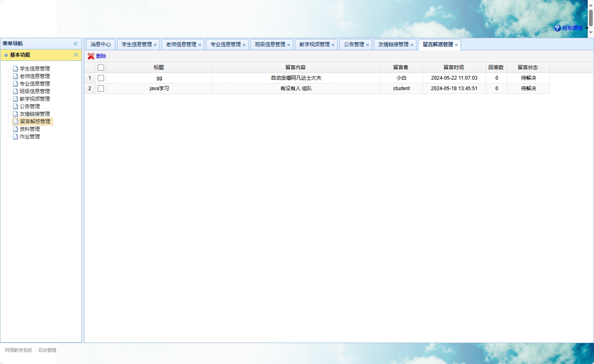Viewport: 594px width, 364px height.
Task: Collapse the navigation panel using the « chevron
Action: pyautogui.click(x=76, y=43)
